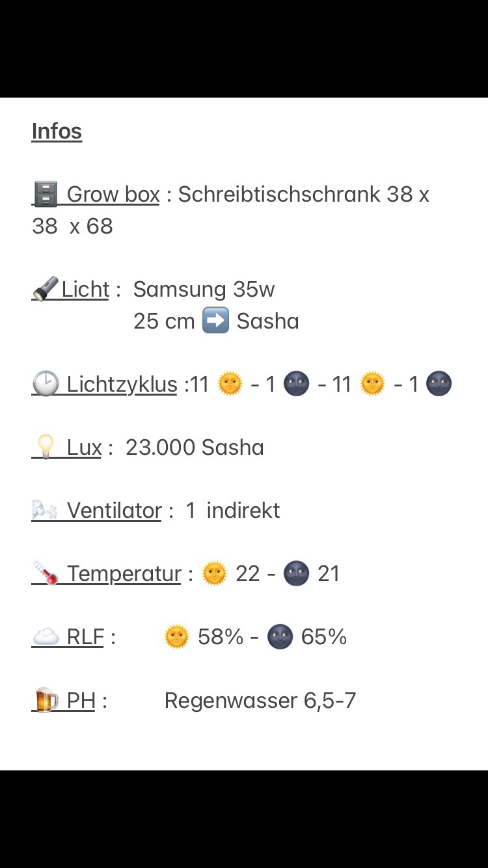488x868 pixels.
Task: Click the text 23.000 Sasha
Action: (x=195, y=447)
